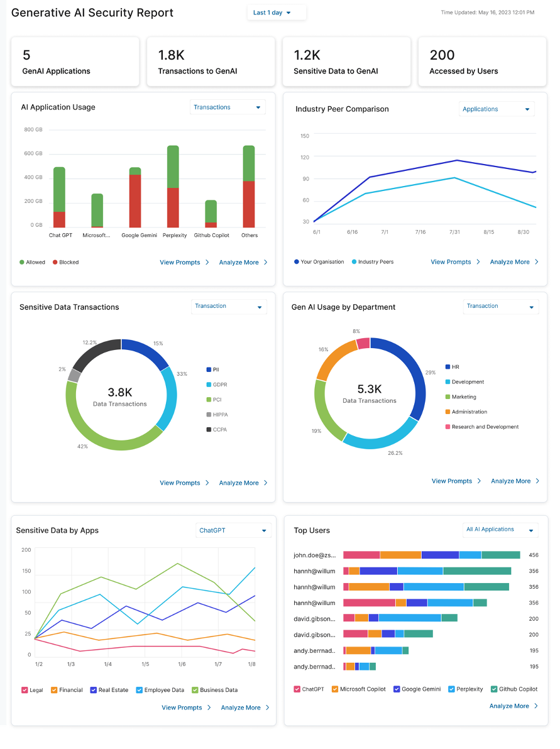Click the 200 Accessed by Users card
The height and width of the screenshot is (749, 560).
[482, 62]
